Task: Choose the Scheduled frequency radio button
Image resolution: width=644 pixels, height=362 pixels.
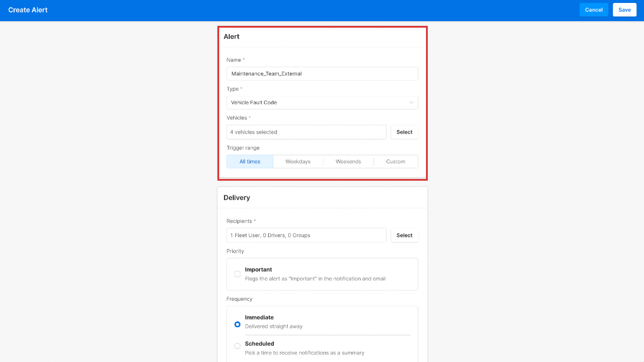Action: click(x=237, y=346)
